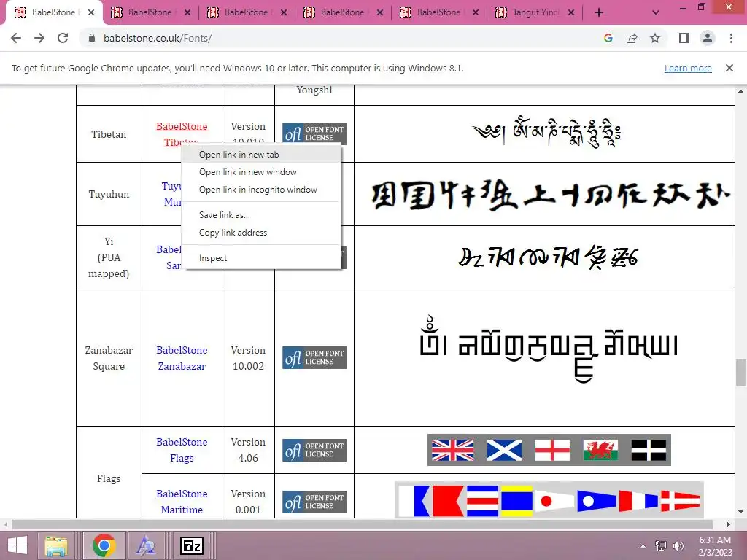Select the Tibetan script name cell
This screenshot has height=560, width=747.
(109, 134)
